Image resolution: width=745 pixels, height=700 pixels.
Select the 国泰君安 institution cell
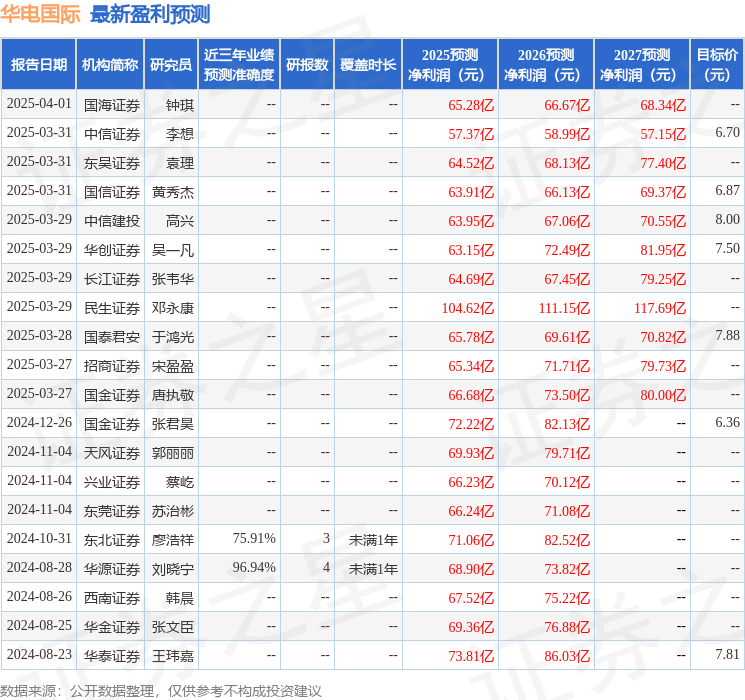[x=112, y=337]
